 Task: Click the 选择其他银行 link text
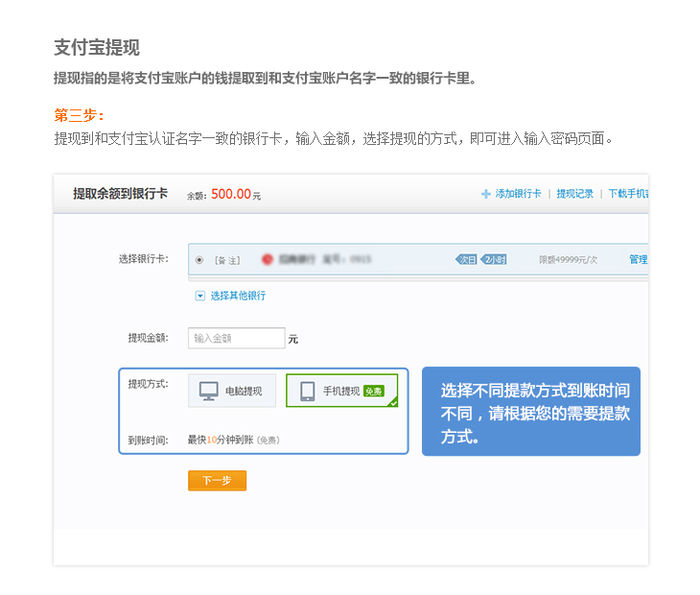(238, 296)
